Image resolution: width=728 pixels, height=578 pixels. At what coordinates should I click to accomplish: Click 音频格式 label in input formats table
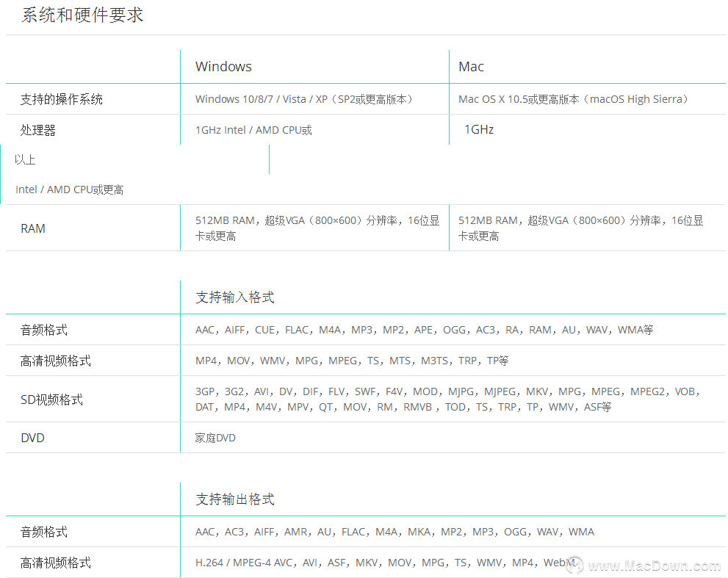coord(43,330)
